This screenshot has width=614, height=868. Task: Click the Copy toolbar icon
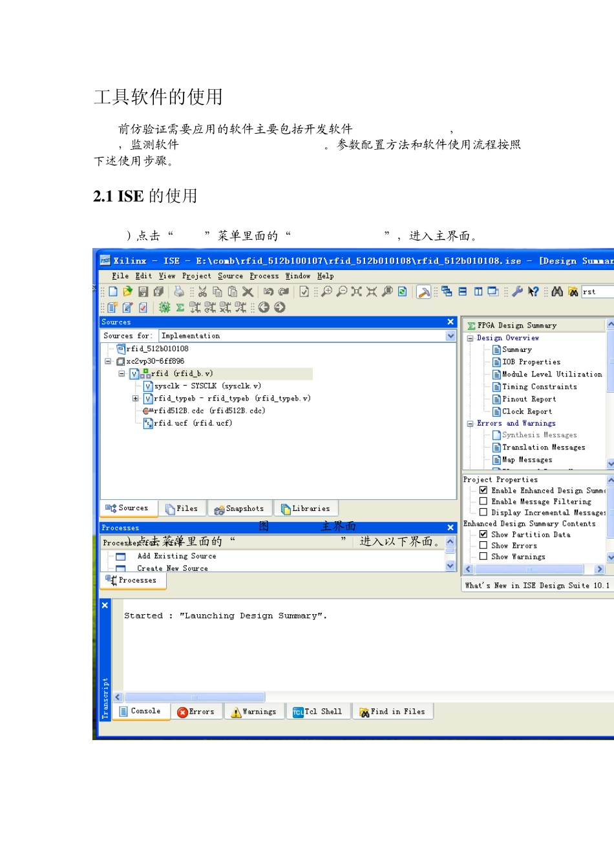point(217,292)
